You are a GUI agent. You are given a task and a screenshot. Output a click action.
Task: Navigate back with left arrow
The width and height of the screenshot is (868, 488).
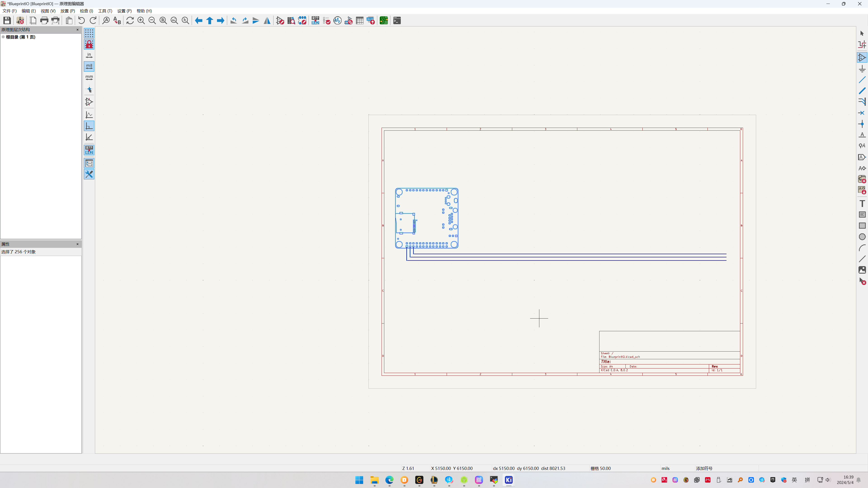coord(199,21)
